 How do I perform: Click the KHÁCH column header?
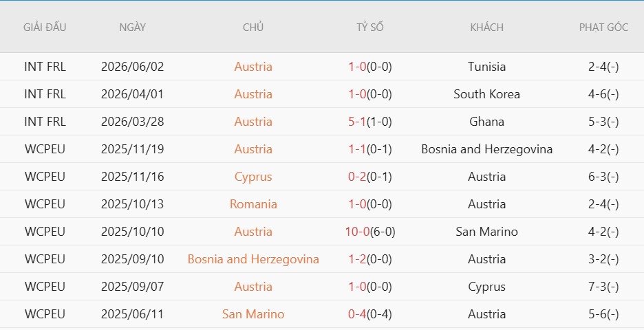[x=486, y=27]
